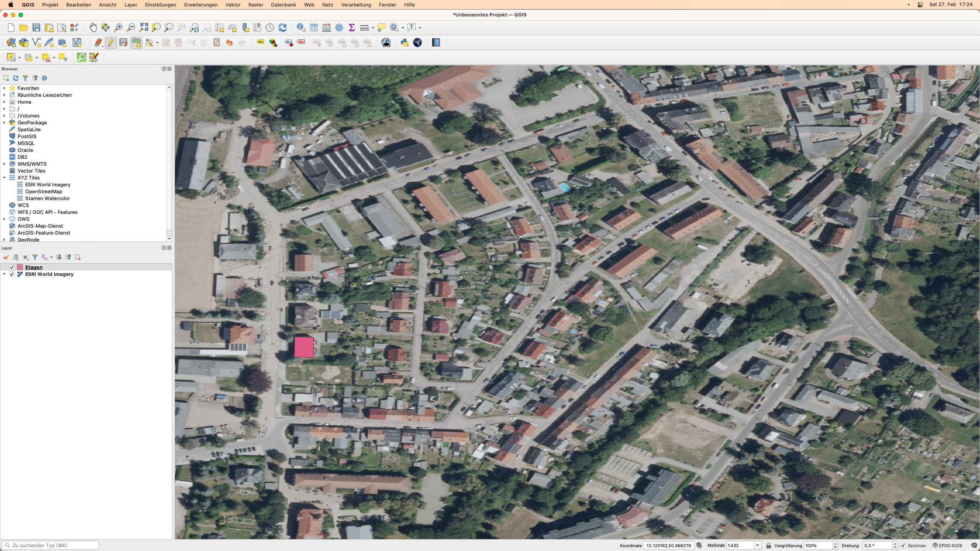Click the Koordinate input field
This screenshot has width=980, height=551.
(668, 546)
